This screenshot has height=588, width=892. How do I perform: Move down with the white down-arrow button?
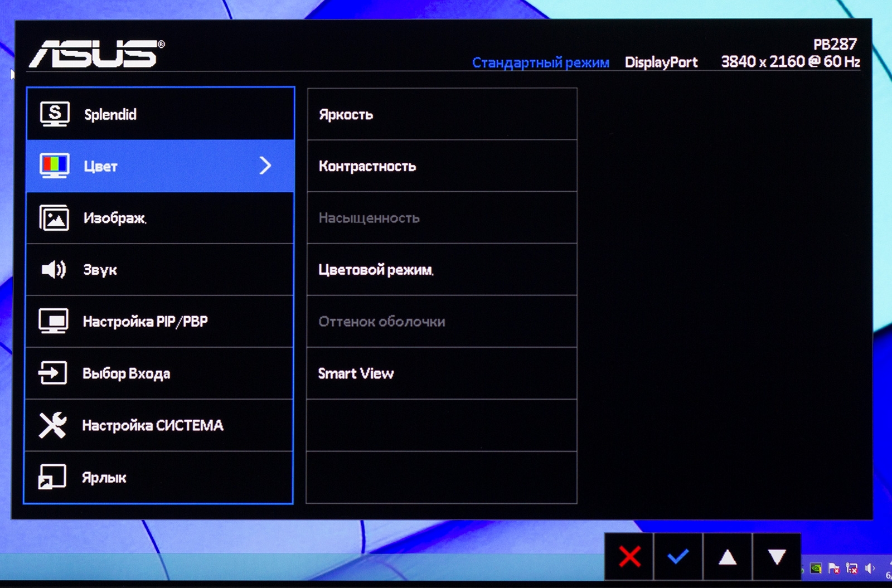click(x=777, y=557)
